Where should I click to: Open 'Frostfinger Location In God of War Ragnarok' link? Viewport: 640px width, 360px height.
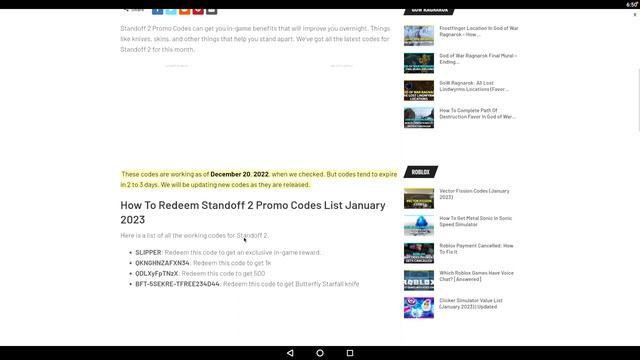(x=479, y=31)
